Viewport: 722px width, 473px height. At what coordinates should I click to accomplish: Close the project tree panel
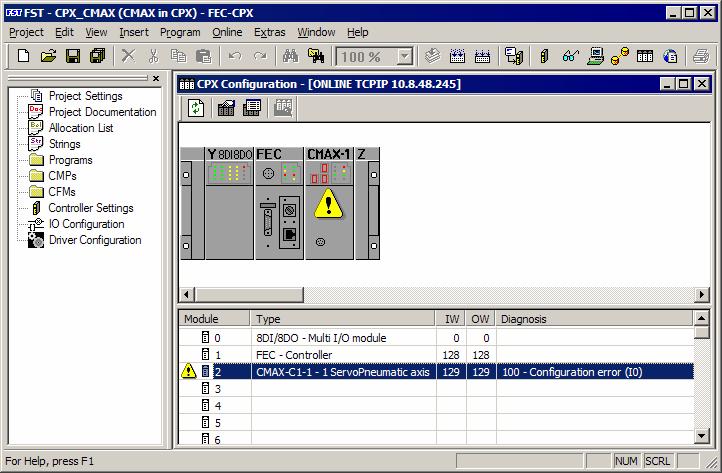pyautogui.click(x=156, y=78)
